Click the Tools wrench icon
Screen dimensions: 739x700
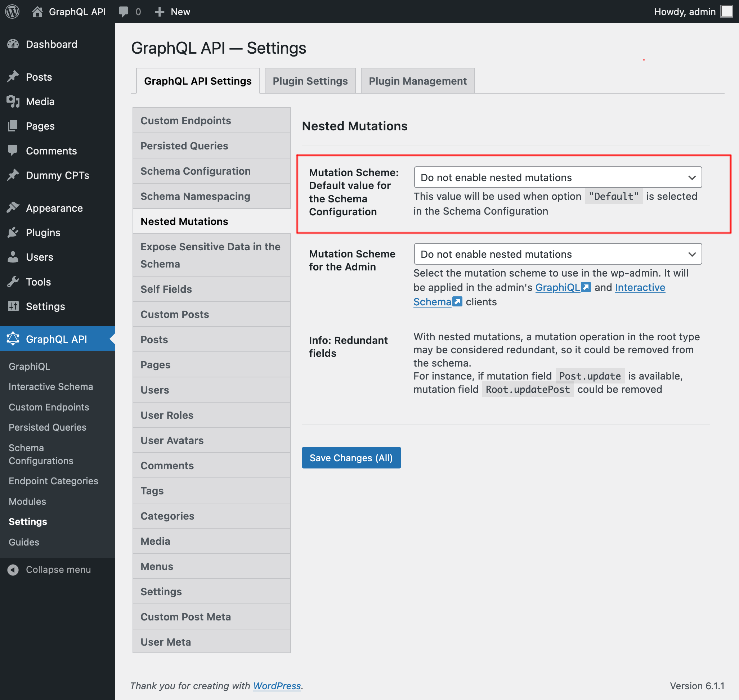(13, 282)
